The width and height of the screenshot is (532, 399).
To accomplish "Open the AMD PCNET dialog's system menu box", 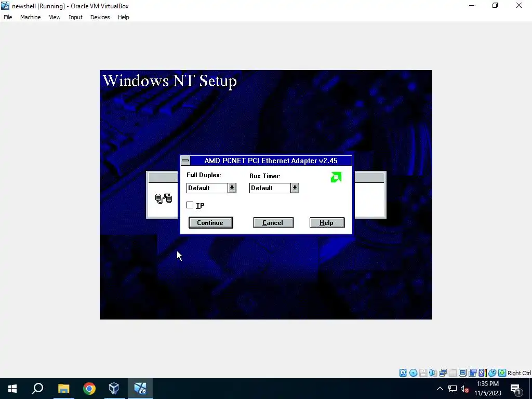I will coord(185,161).
